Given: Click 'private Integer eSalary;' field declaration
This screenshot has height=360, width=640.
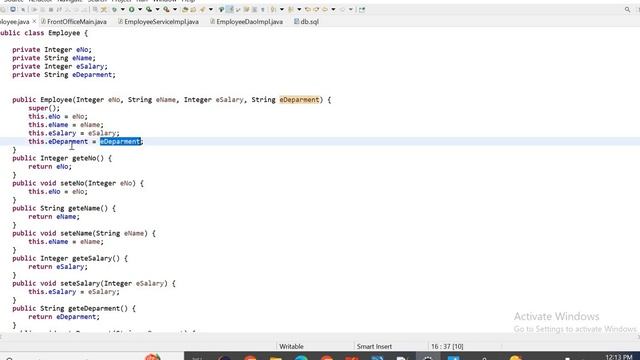Looking at the screenshot, I should (x=60, y=67).
